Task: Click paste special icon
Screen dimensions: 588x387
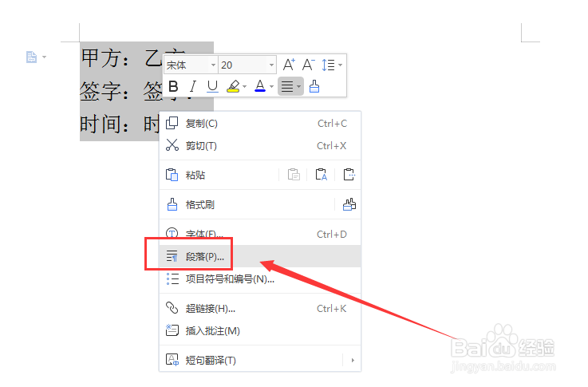Action: (349, 175)
